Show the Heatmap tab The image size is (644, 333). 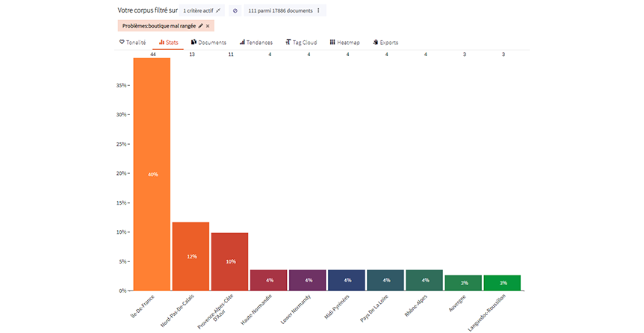344,43
